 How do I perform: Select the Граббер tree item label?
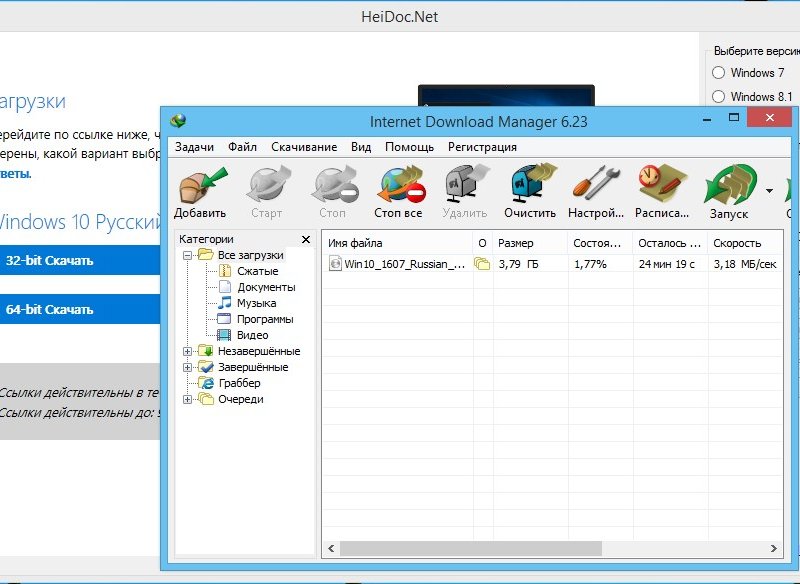239,383
